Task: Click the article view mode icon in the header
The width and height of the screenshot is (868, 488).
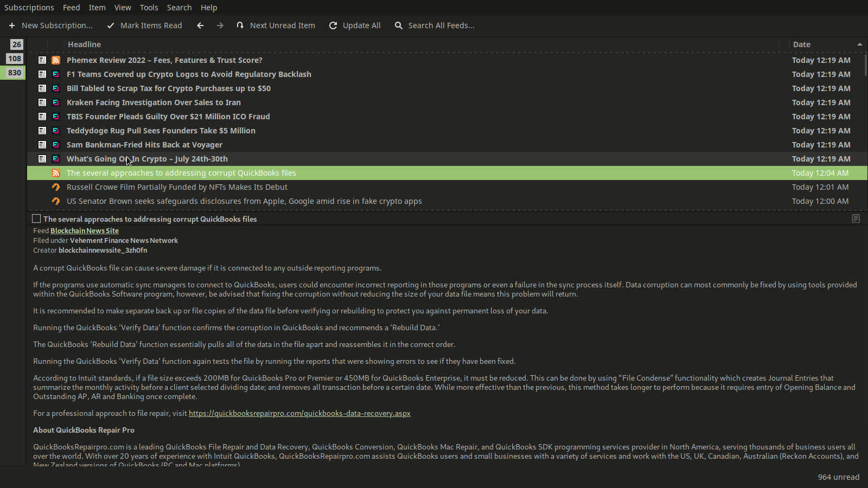Action: (856, 219)
